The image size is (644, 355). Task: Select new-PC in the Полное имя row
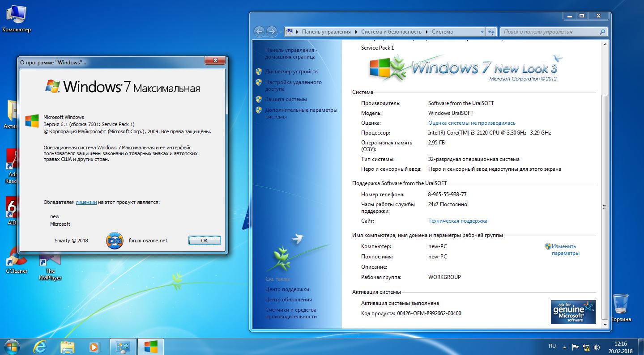(438, 257)
